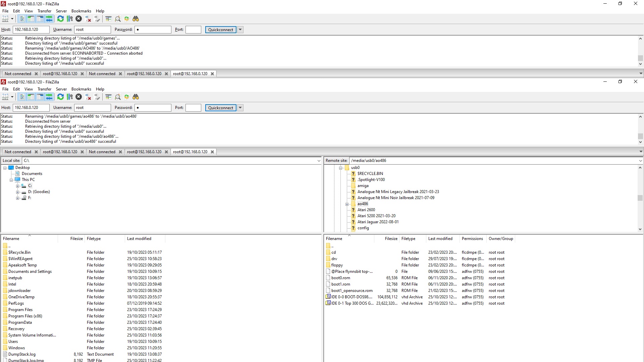Toggle local directory tree in upper window
This screenshot has width=644, height=362.
pyautogui.click(x=31, y=19)
